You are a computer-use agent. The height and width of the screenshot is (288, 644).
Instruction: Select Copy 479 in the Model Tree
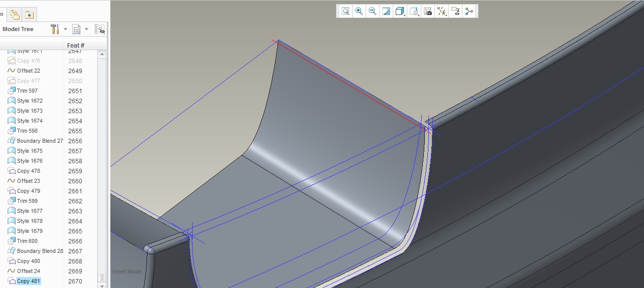(29, 191)
